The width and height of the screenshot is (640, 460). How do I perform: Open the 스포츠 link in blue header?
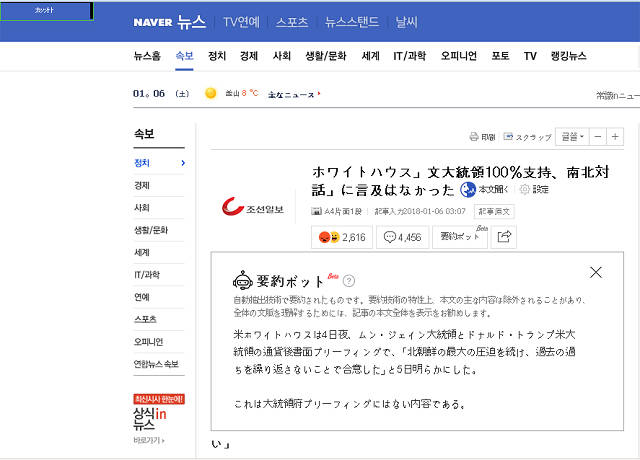(x=292, y=21)
